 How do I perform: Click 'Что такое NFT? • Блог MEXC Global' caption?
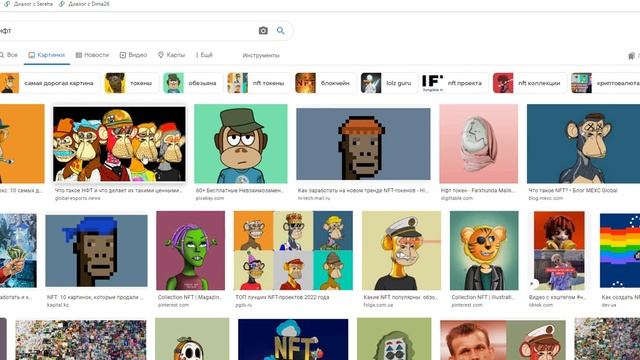click(573, 191)
